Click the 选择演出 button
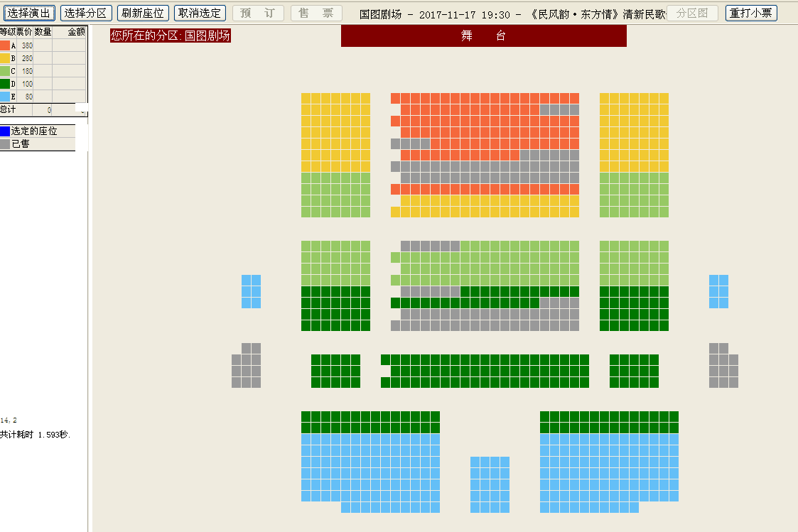 point(30,13)
